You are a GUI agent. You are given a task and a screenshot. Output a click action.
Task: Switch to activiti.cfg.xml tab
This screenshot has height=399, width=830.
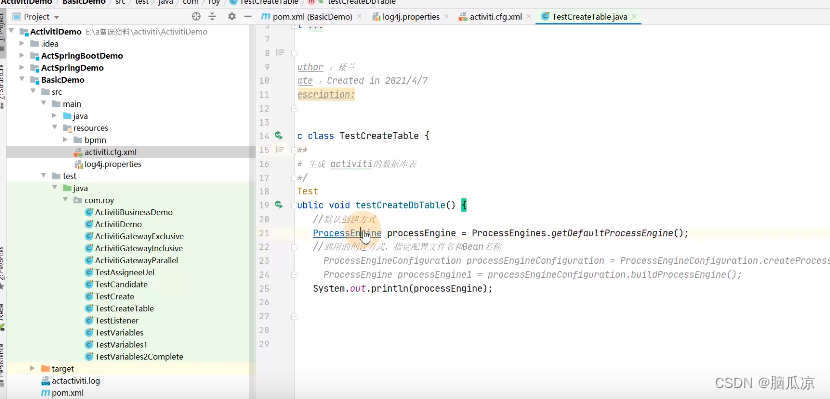(496, 17)
